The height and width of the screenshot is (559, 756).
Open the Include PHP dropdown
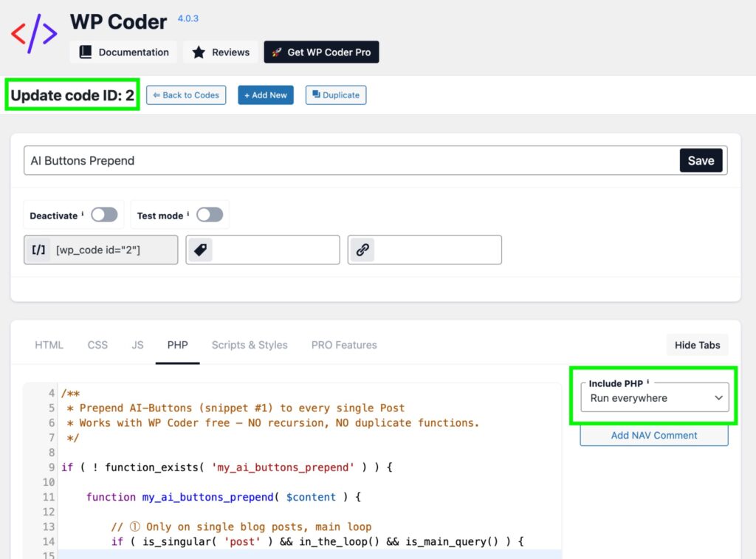pos(654,398)
